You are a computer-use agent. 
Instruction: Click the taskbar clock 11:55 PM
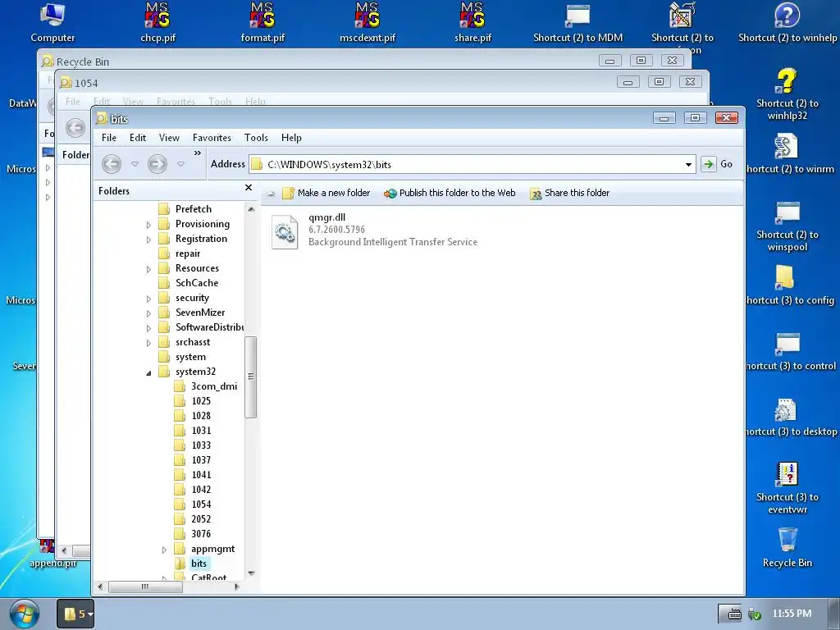792,614
